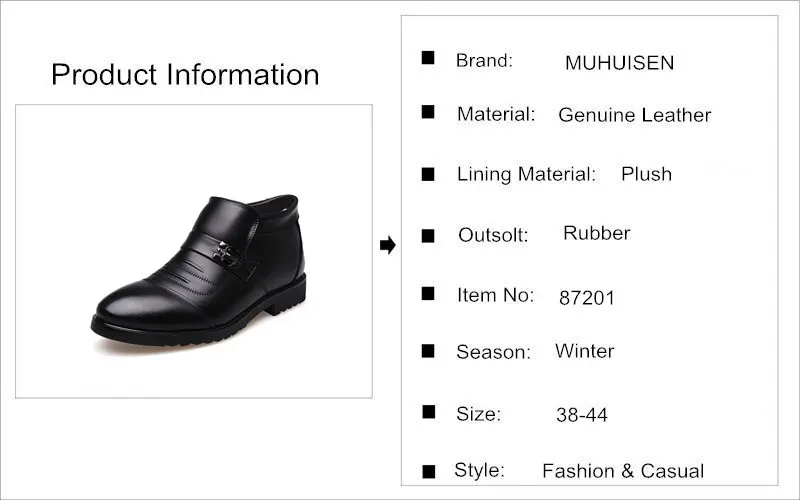Click the black square bullet beside Brand

(428, 58)
